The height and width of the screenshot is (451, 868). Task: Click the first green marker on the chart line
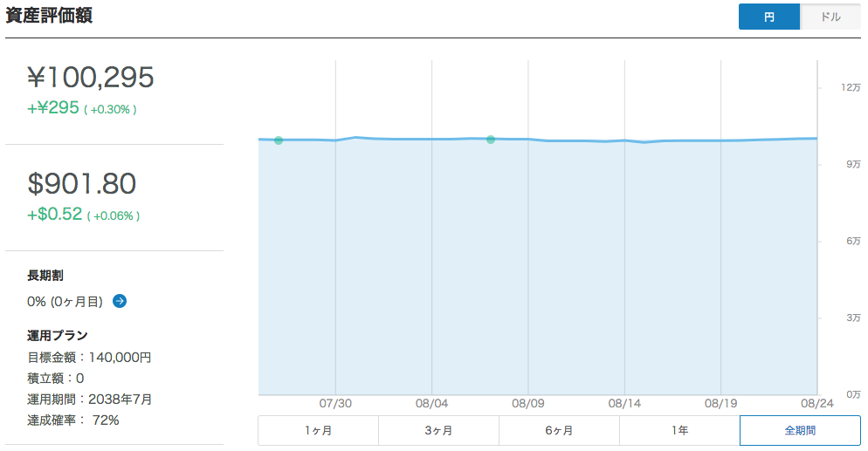[279, 140]
